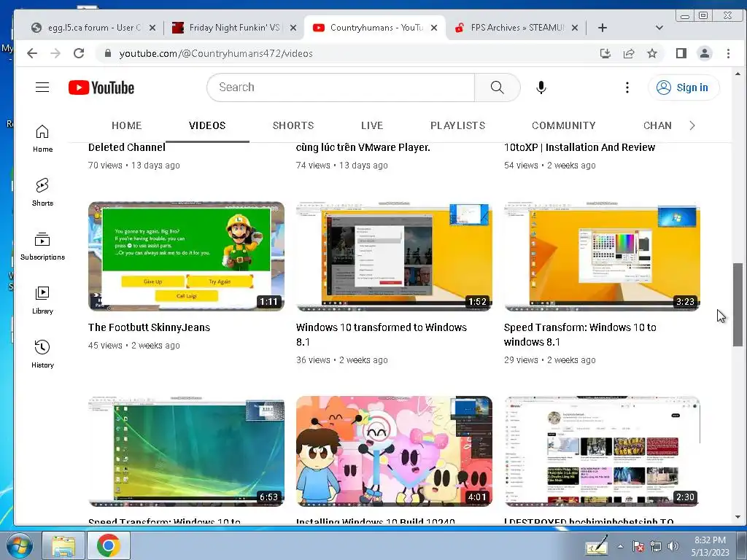Open taskbar clock showing 8:32 PM
The width and height of the screenshot is (747, 560).
711,546
